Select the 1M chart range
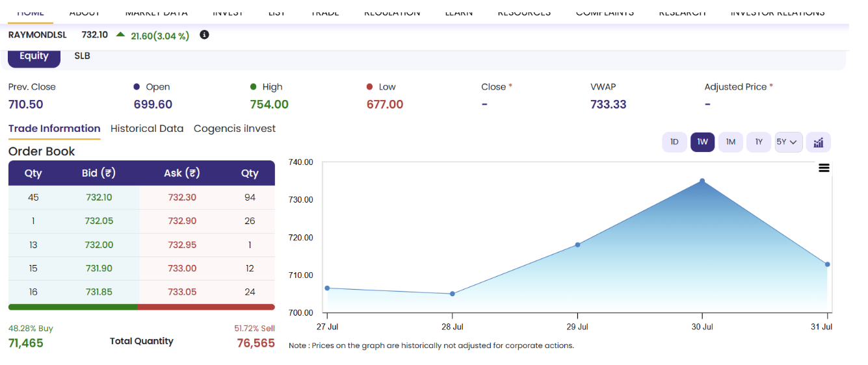The width and height of the screenshot is (868, 365). pyautogui.click(x=731, y=142)
